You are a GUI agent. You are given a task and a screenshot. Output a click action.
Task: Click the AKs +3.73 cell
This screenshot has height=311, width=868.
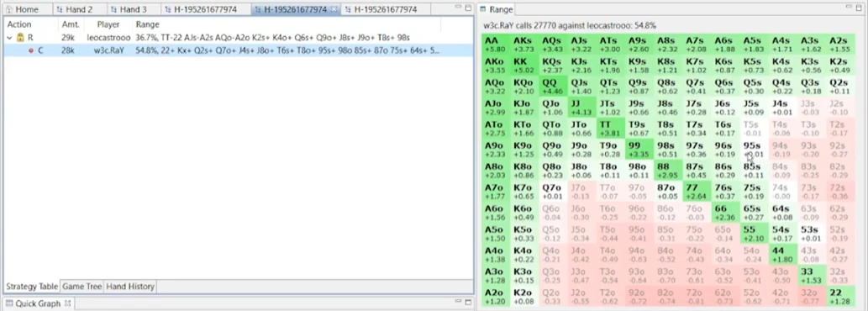[x=524, y=45]
